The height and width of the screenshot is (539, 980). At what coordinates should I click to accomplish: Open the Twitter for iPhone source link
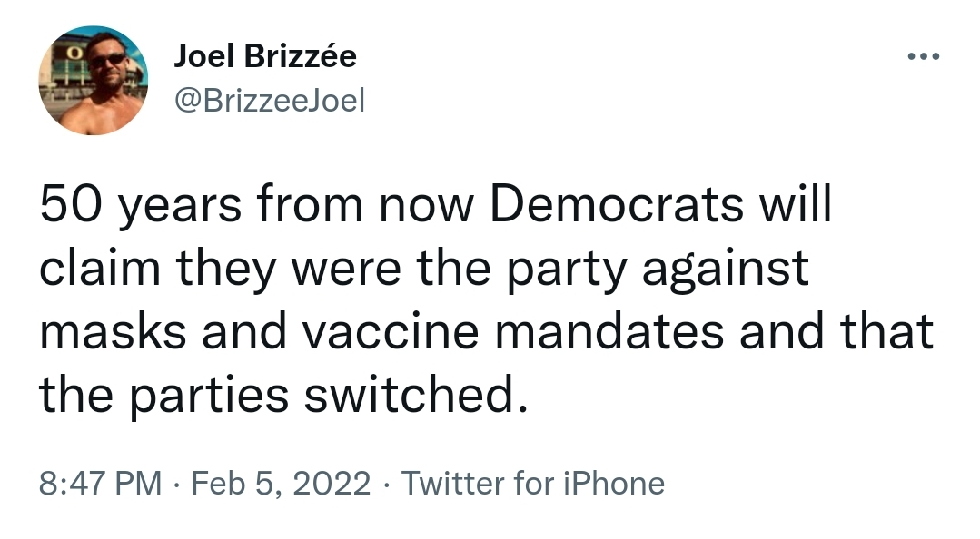point(532,484)
